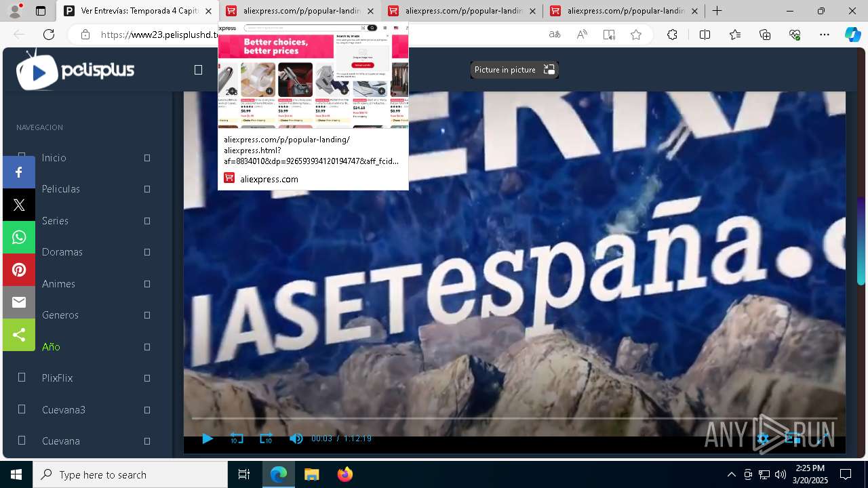Open the taskbar volume control
Image resolution: width=868 pixels, height=488 pixels.
(780, 474)
